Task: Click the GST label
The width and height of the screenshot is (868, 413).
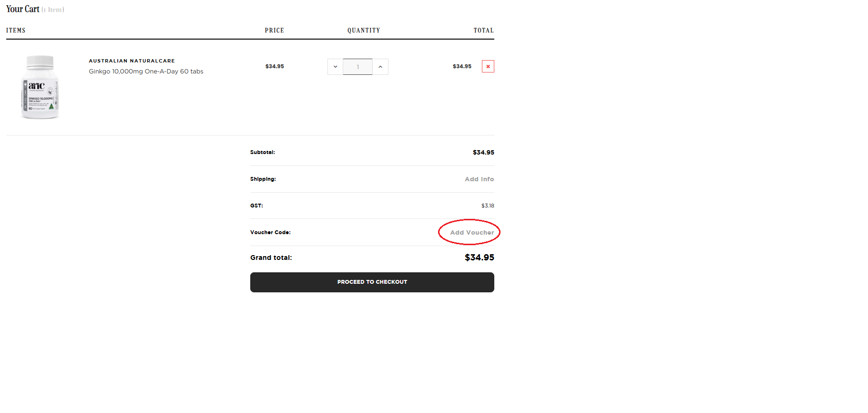Action: [x=256, y=206]
